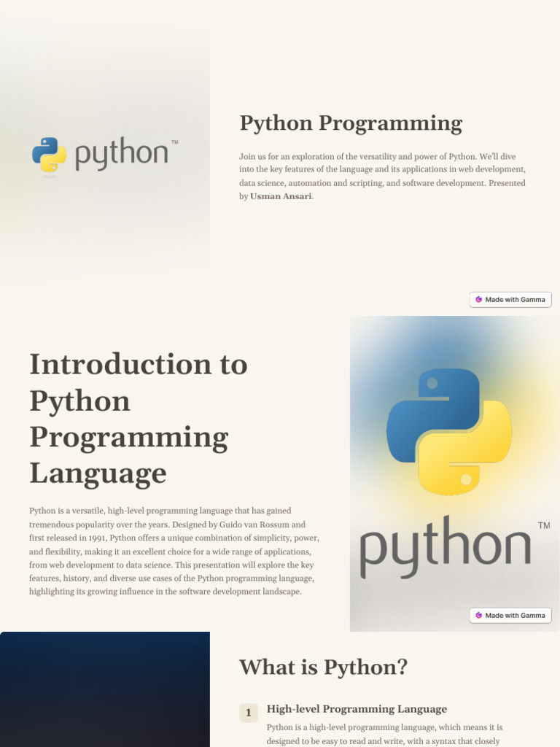Select the large Python logo image
The image size is (560, 747).
[455, 473]
